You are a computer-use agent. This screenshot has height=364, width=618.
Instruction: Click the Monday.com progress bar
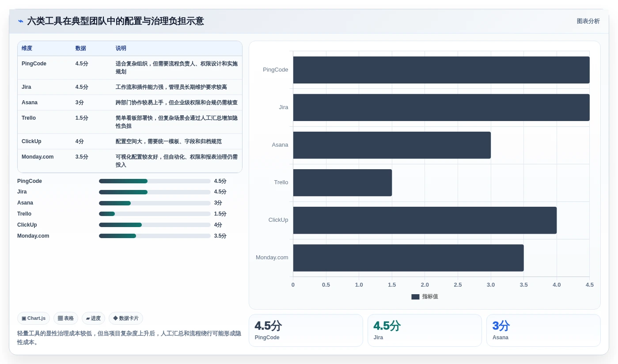click(155, 236)
